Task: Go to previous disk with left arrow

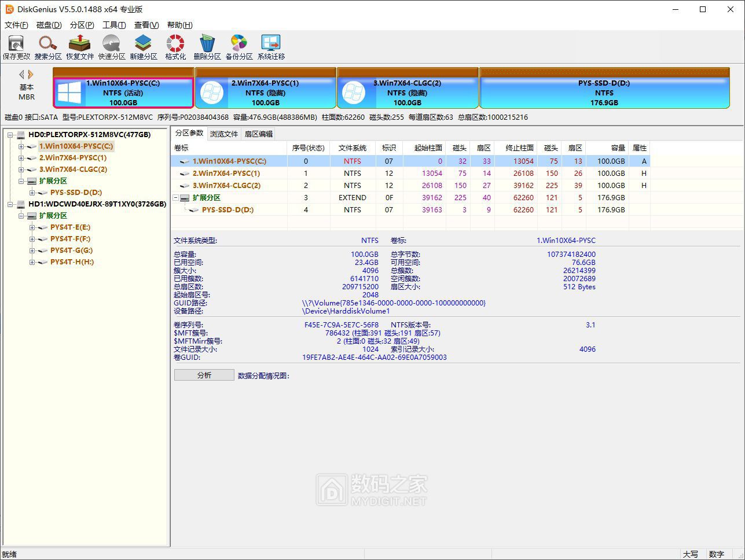Action: click(x=22, y=75)
